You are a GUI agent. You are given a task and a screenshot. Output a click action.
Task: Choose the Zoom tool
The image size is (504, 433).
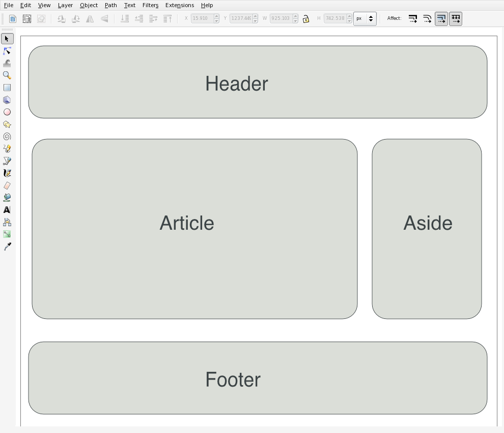[x=7, y=75]
